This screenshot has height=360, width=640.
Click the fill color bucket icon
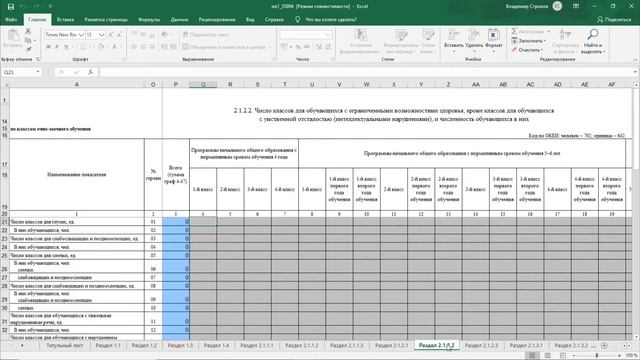[101, 47]
